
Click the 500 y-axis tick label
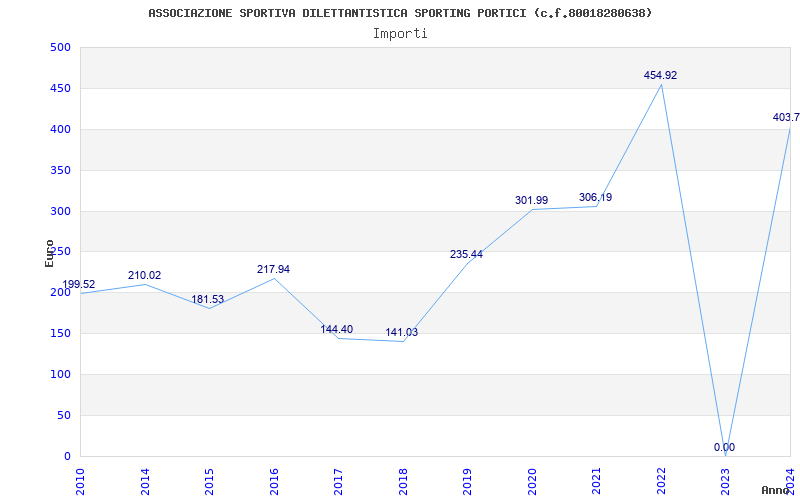(x=60, y=47)
